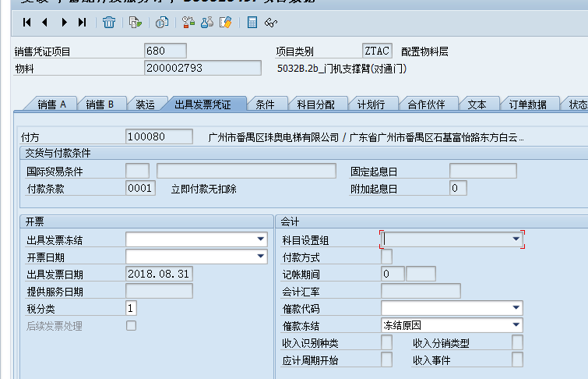The width and height of the screenshot is (588, 379).
Task: Click the trash can delete icon
Action: tap(109, 23)
